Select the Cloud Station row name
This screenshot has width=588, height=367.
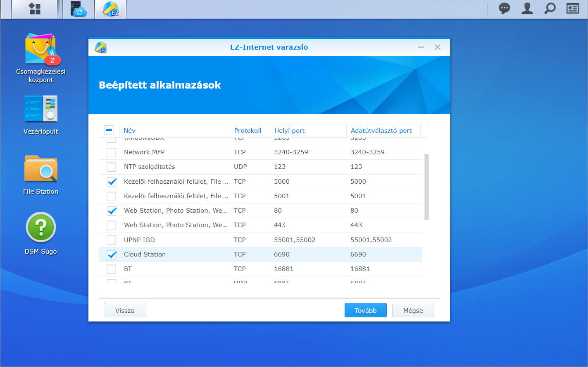point(145,254)
